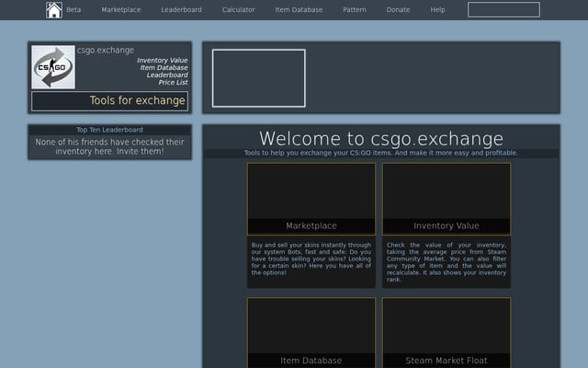Click the 'None of his friends have checked' message
The height and width of the screenshot is (368, 588).
click(x=109, y=147)
